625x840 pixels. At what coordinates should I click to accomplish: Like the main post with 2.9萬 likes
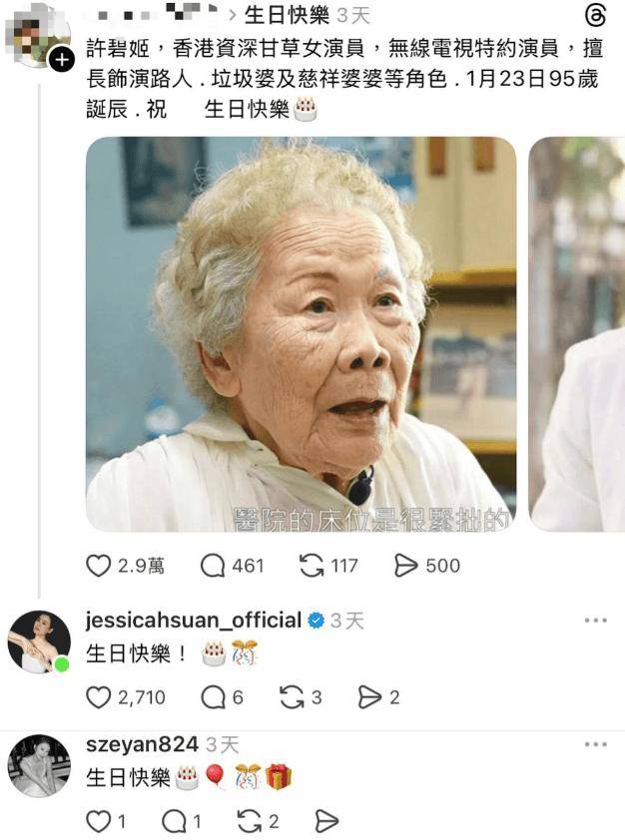[x=98, y=566]
